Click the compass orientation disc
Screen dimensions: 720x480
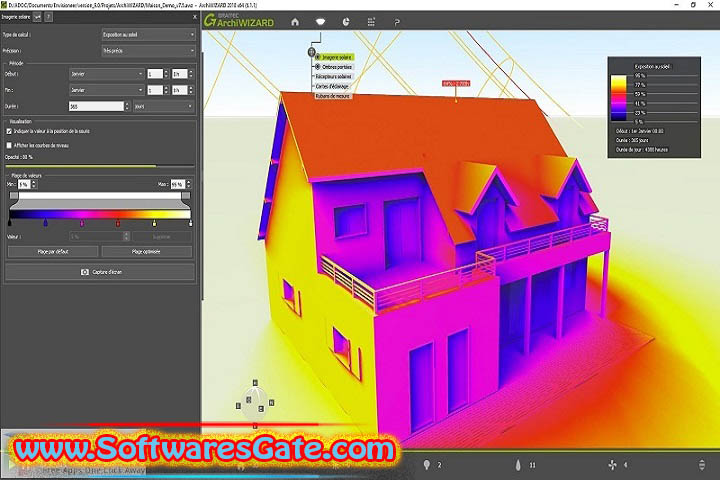point(255,404)
